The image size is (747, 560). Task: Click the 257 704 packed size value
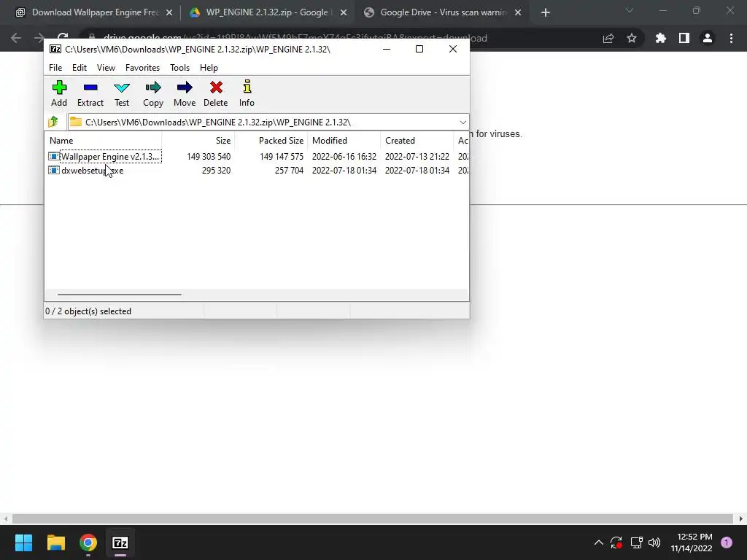pyautogui.click(x=289, y=171)
